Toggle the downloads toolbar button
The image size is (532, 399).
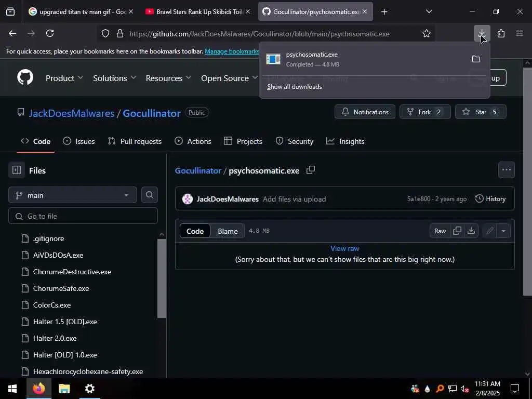click(482, 33)
